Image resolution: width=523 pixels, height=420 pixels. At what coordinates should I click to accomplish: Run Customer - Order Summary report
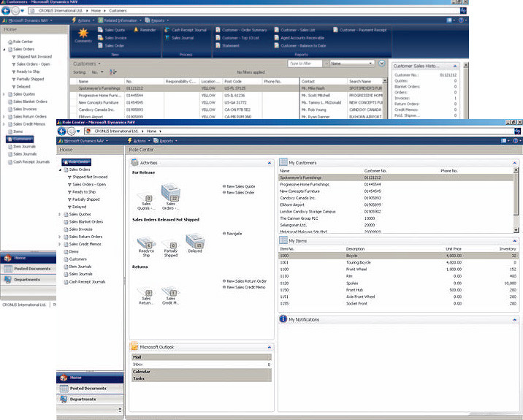tap(242, 30)
